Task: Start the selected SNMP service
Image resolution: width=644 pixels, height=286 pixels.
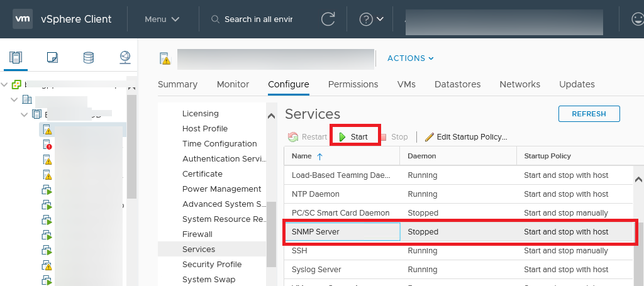Action: pos(353,137)
